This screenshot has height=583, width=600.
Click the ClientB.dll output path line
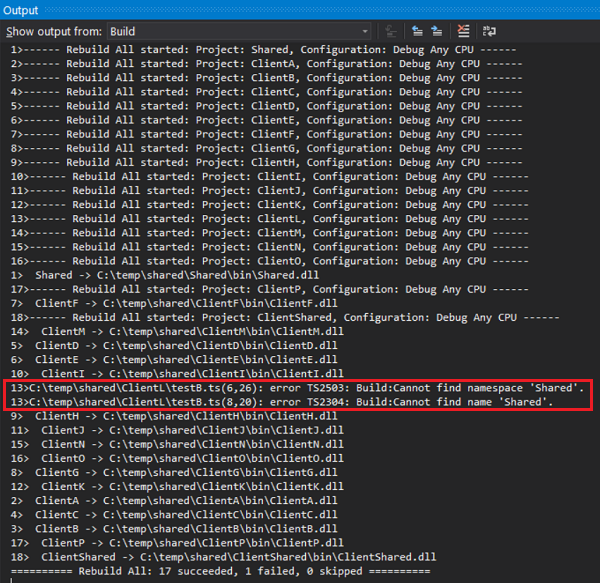(174, 529)
